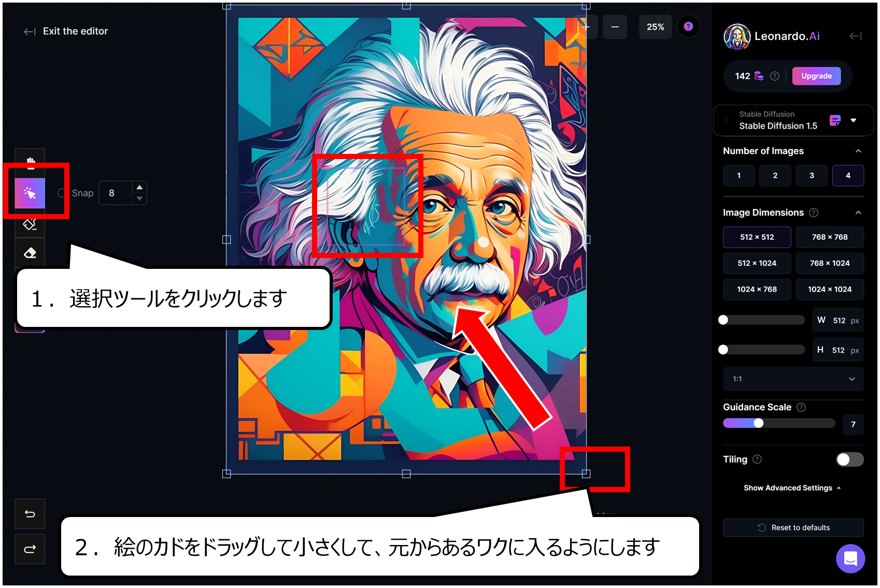Open the 25% zoom level control
The height and width of the screenshot is (588, 880).
[655, 27]
